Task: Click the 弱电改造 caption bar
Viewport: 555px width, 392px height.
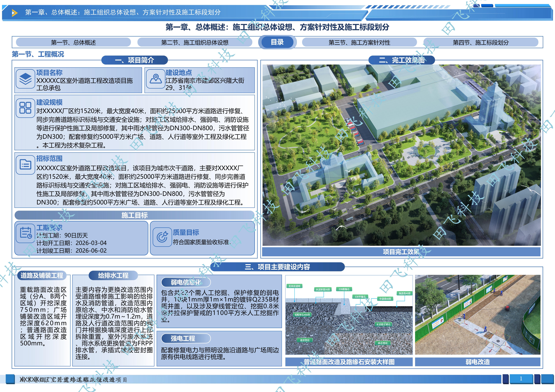Action: pyautogui.click(x=478, y=362)
